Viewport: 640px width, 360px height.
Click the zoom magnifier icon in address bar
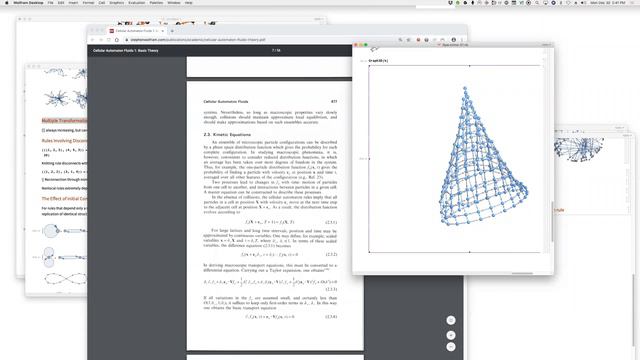tap(400, 40)
